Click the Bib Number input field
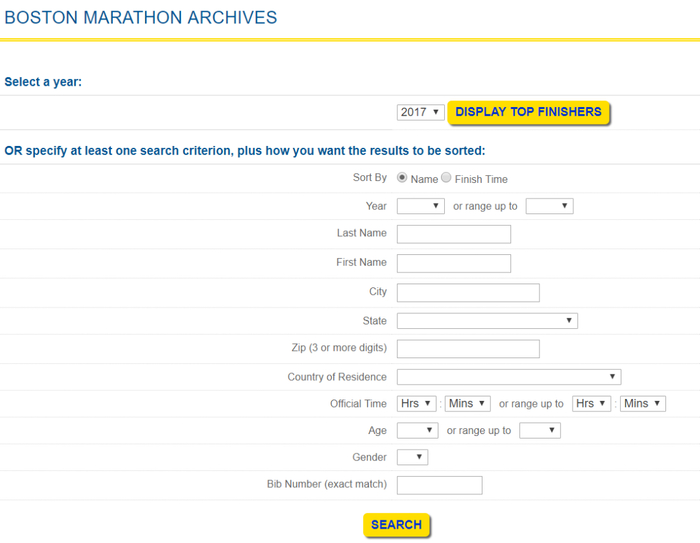This screenshot has width=700, height=543. point(439,485)
